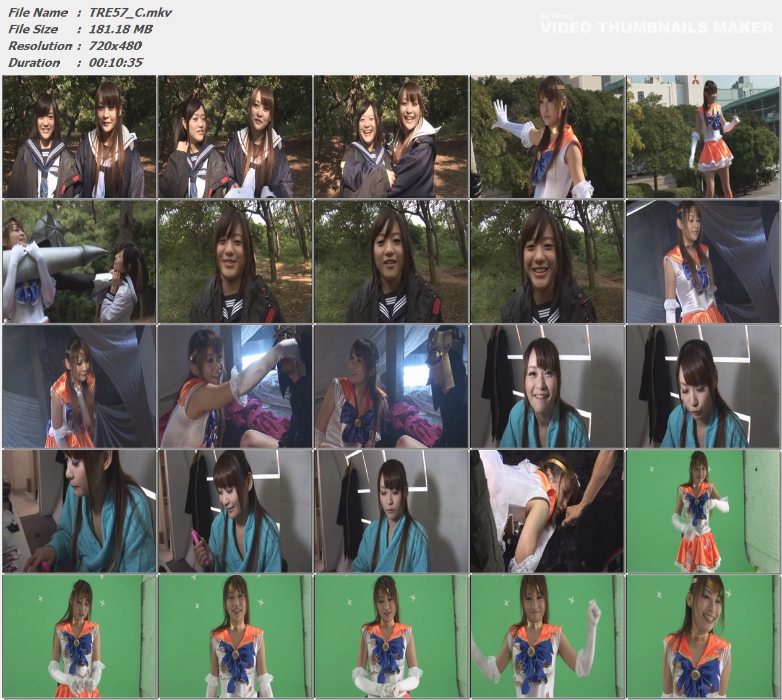782x700 pixels.
Task: Open thumbnail of woman seated beside gold mask
Action: [391, 386]
